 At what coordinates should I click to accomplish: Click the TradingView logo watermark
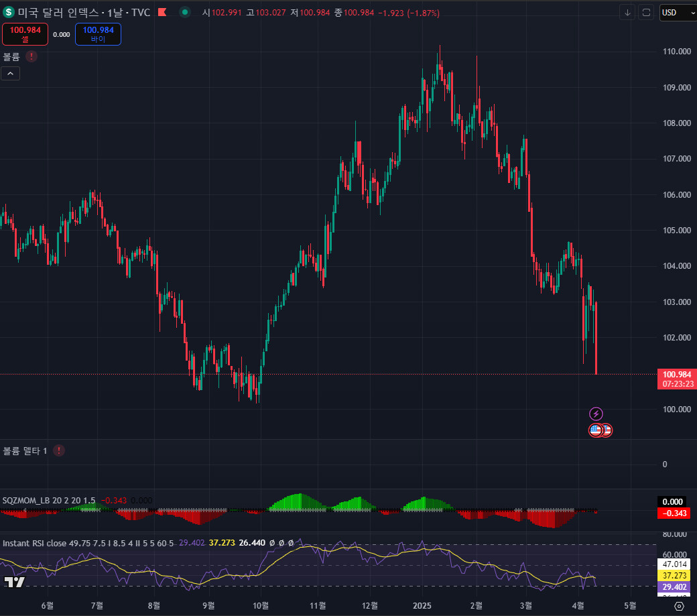[x=14, y=582]
